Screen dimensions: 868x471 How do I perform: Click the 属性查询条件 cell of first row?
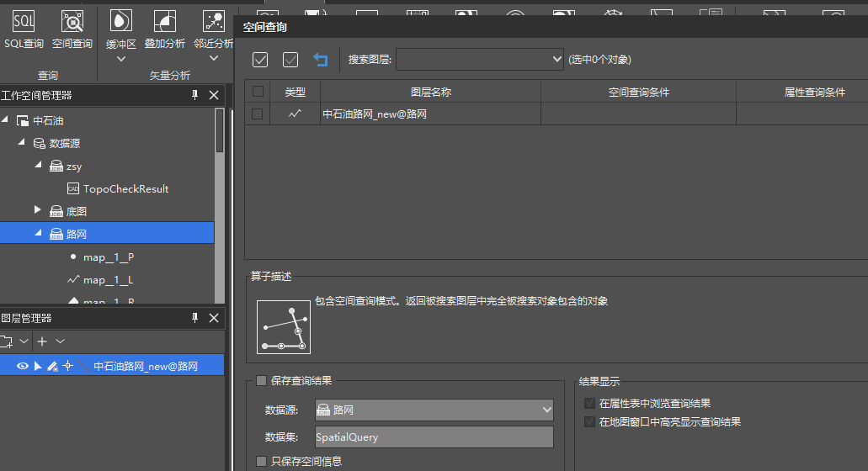802,114
